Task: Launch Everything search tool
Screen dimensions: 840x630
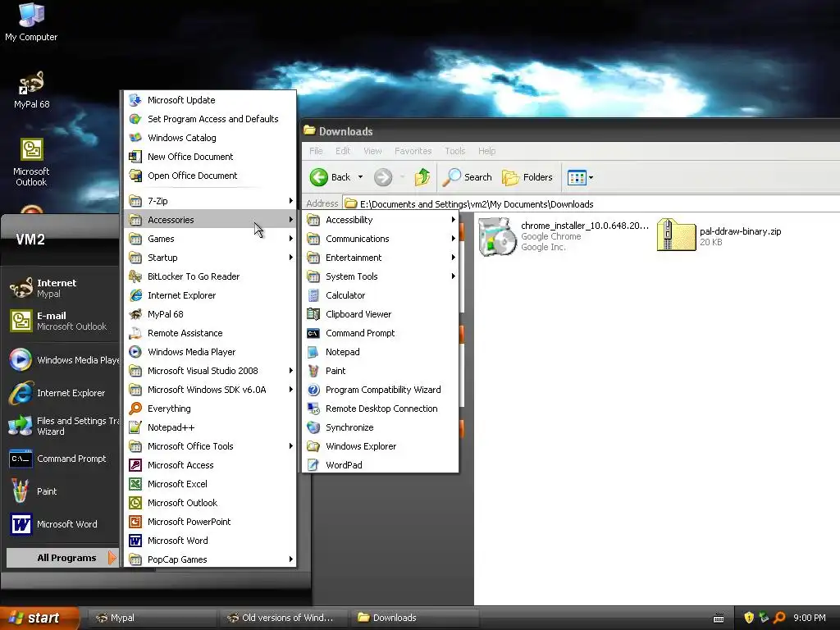Action: 210,409
